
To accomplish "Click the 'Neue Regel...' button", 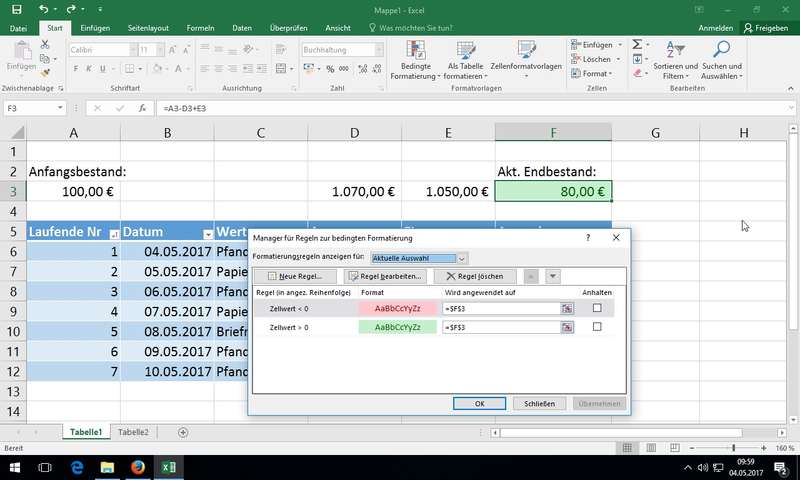I will 295,276.
